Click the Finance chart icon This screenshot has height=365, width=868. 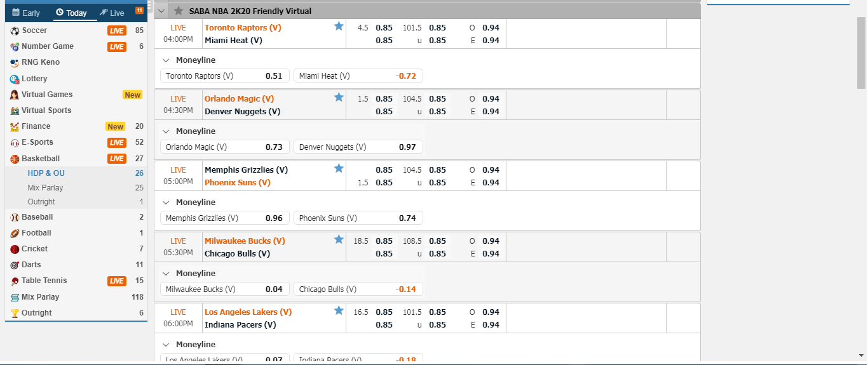coord(15,126)
